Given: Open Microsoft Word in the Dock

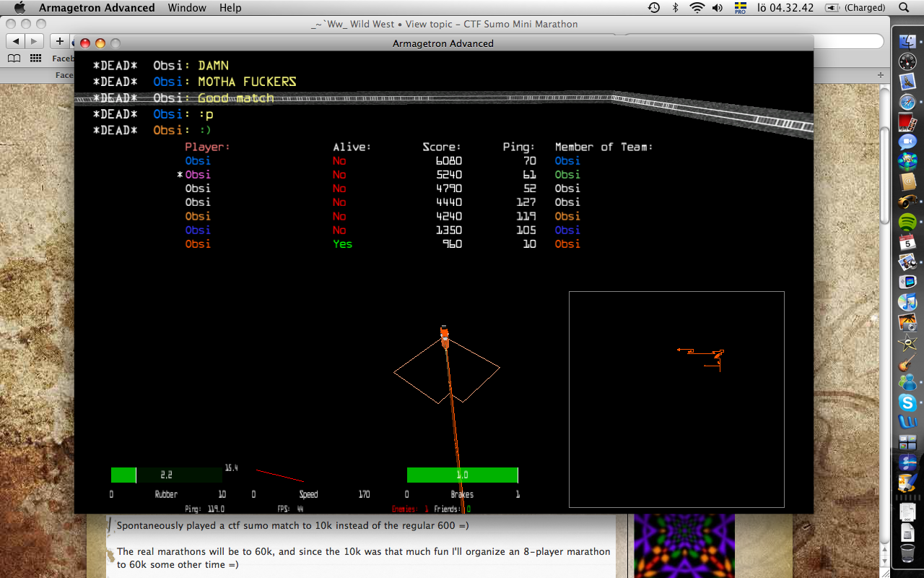Looking at the screenshot, I should tap(907, 421).
